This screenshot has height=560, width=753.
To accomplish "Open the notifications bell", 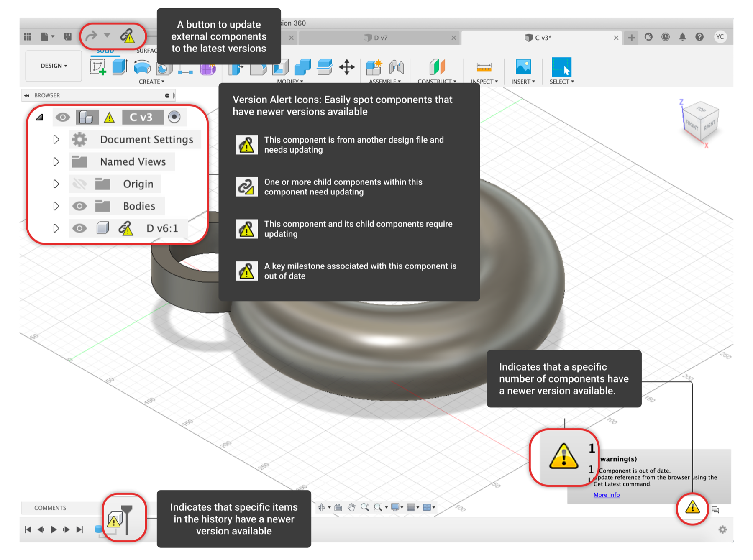I will 682,37.
